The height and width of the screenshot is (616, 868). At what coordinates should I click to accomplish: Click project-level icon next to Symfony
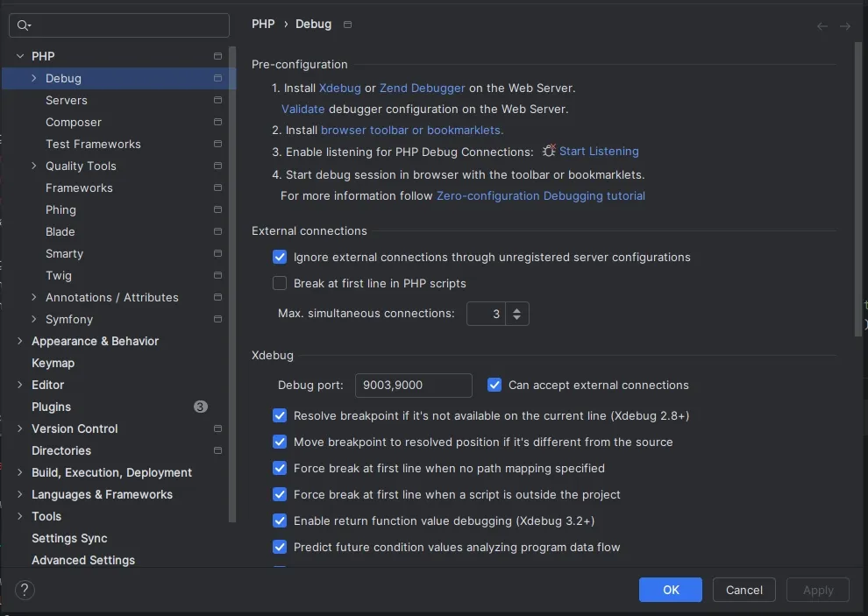217,319
